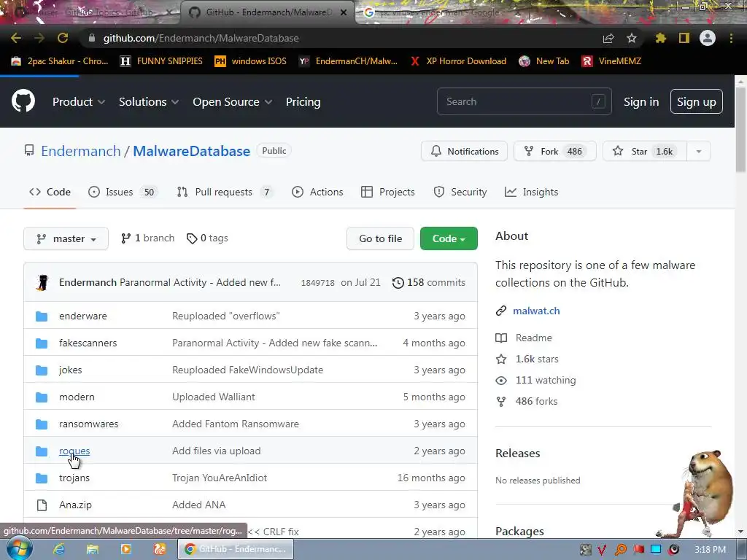Screen dimensions: 747x560
Task: Switch to the Actions tab
Action: click(317, 192)
